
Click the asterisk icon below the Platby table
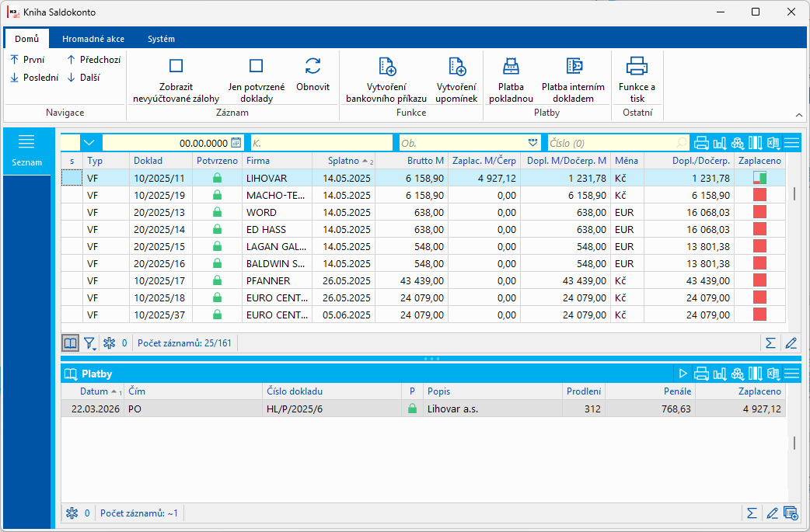[x=72, y=513]
